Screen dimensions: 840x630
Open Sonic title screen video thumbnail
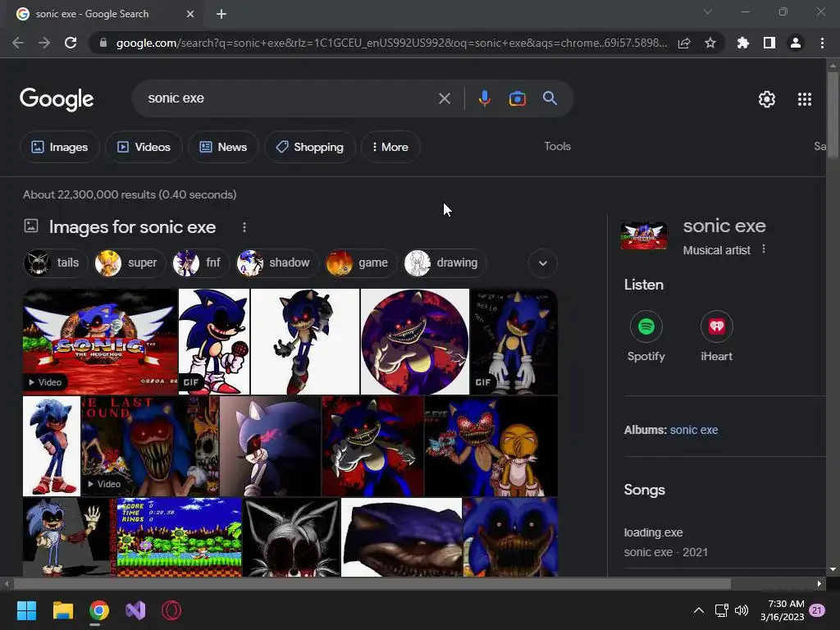[99, 342]
